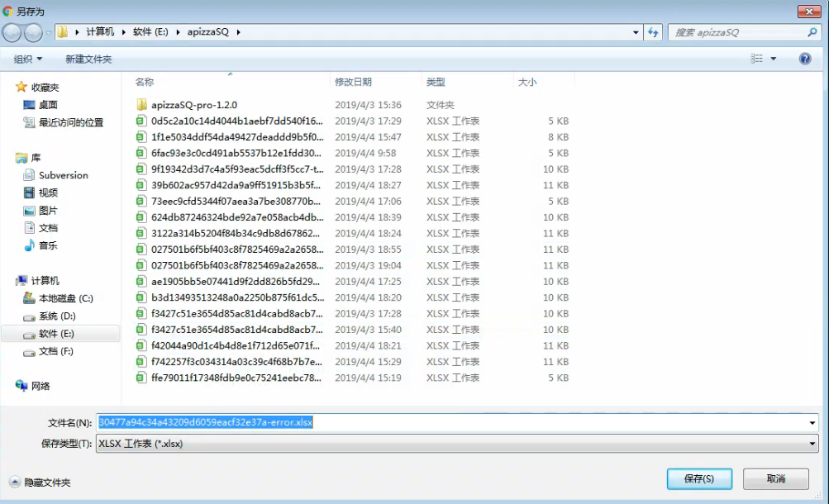Click the Back navigation arrow button

pyautogui.click(x=12, y=33)
